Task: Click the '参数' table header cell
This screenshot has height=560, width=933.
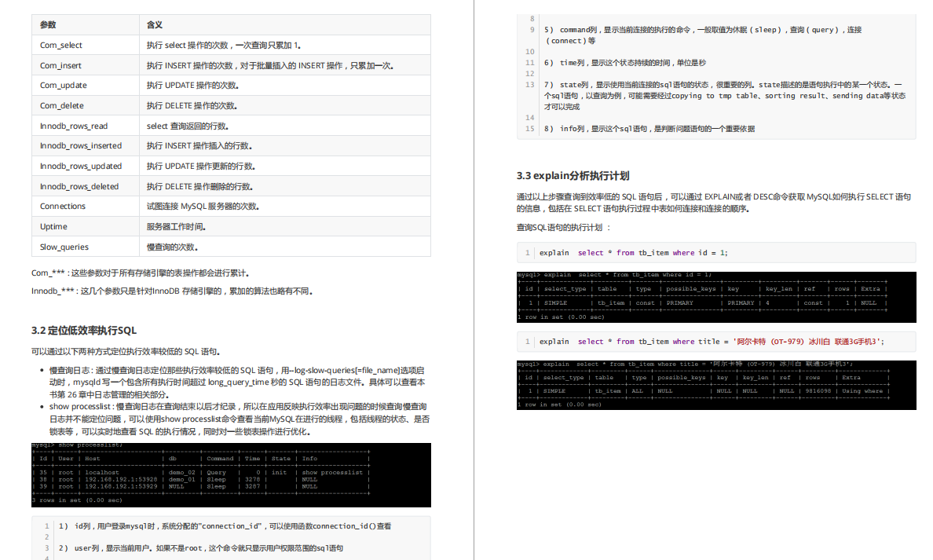Action: click(85, 25)
